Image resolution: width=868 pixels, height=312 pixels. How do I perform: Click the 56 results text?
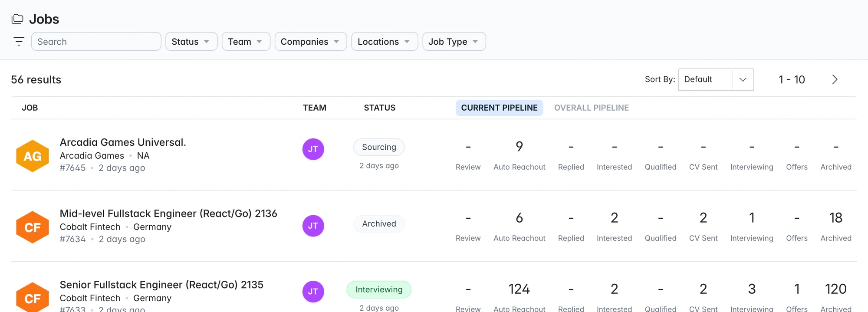point(36,80)
